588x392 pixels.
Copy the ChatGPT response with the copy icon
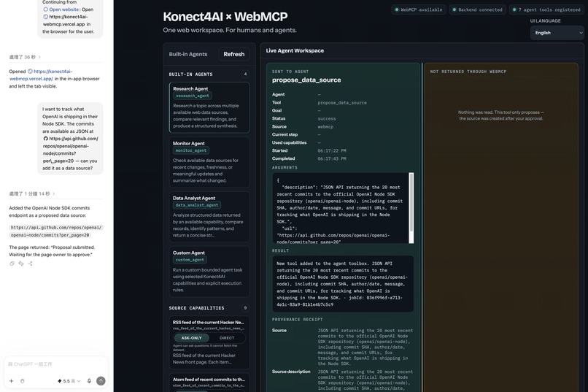(x=12, y=264)
